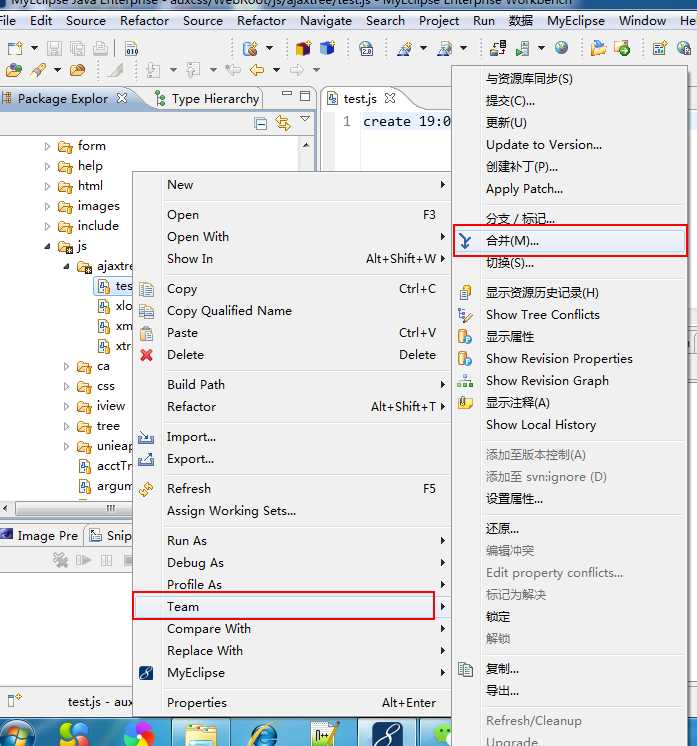Click Internet Explorer icon in taskbar

coord(264,734)
